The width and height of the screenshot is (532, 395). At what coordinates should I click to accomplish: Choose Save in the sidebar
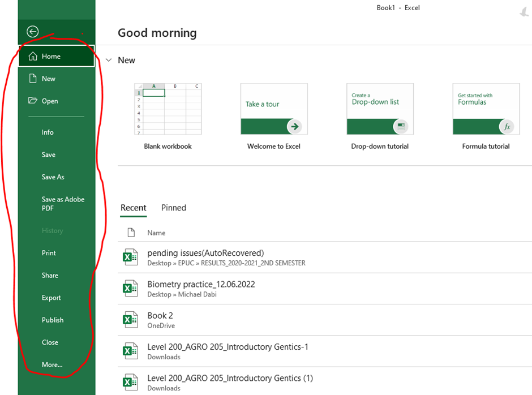pyautogui.click(x=49, y=154)
